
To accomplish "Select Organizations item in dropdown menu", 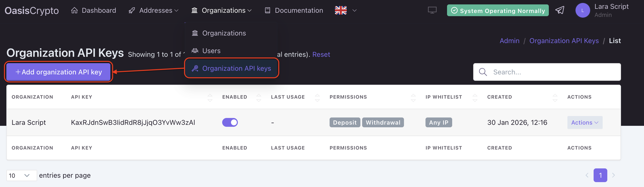I will [x=224, y=33].
